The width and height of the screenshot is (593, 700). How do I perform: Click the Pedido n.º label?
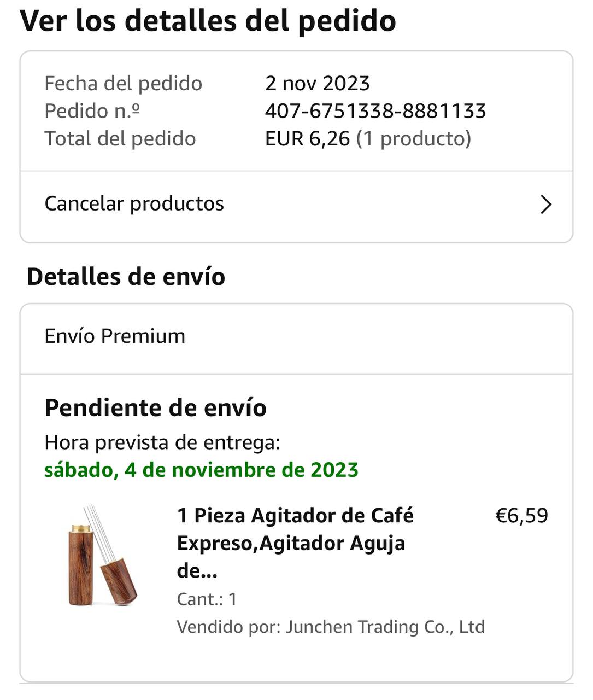(x=92, y=111)
